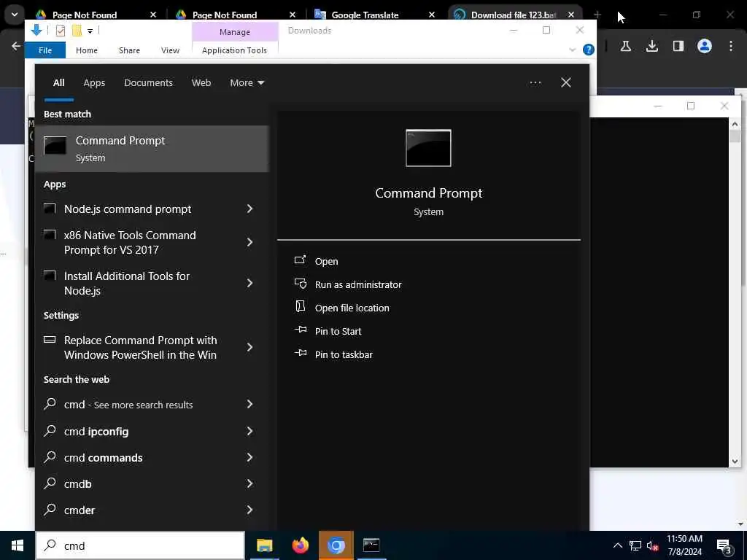Close the search panel with the X
This screenshot has width=747, height=560.
566,83
